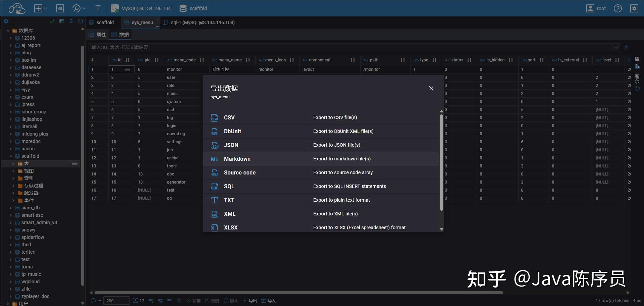Apply the filter with the green checkmark icon

click(616, 47)
